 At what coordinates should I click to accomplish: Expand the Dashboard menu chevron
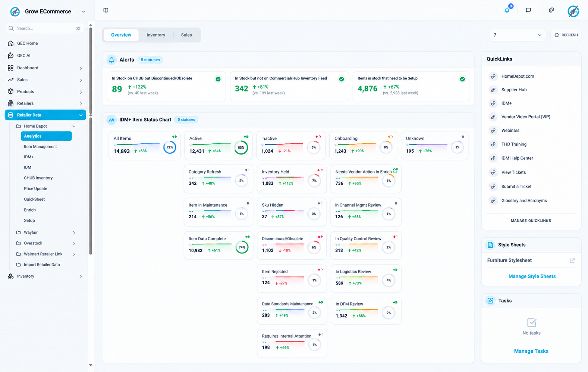pyautogui.click(x=81, y=68)
